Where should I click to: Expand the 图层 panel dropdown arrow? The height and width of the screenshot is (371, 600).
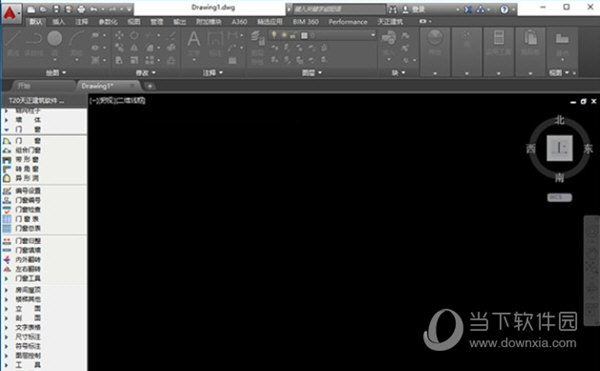coord(320,72)
